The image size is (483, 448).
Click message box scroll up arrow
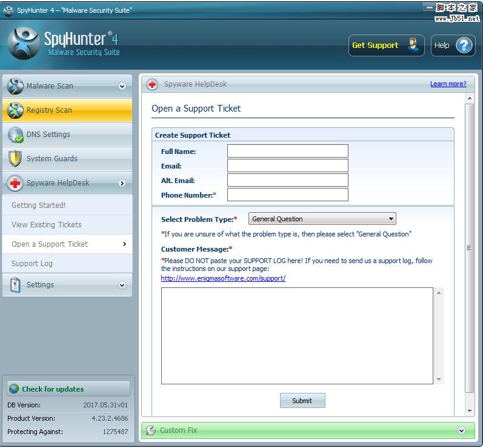coord(439,293)
